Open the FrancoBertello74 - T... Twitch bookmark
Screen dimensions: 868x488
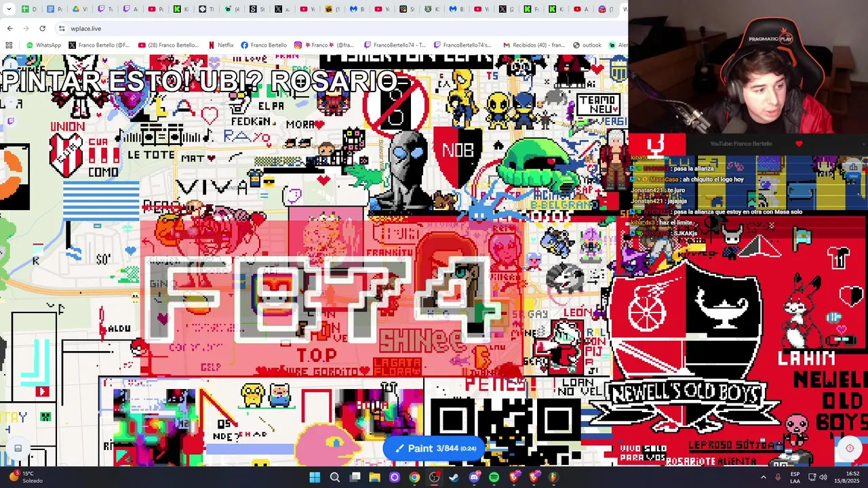click(395, 45)
